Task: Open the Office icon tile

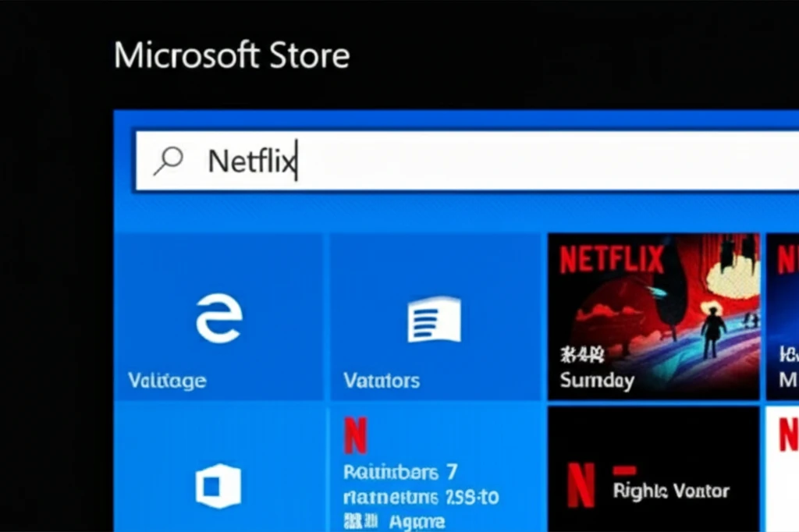Action: coord(218,470)
